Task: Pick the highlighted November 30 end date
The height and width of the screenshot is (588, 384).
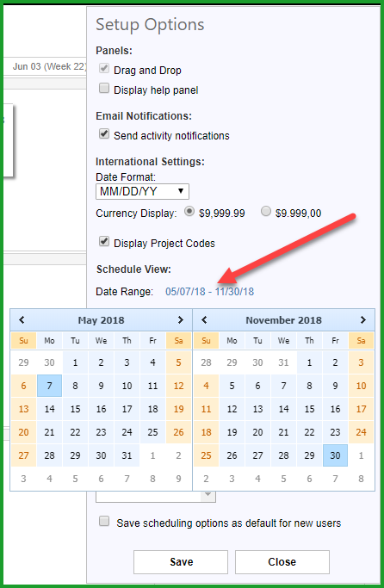Action: point(335,455)
